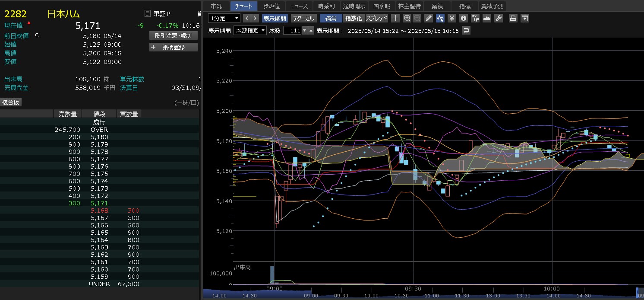Click the crosshair plus cursor icon
The width and height of the screenshot is (644, 300).
[395, 18]
